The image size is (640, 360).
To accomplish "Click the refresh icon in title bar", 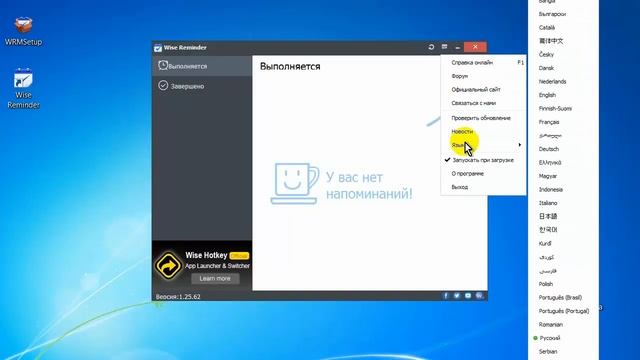I will point(431,47).
